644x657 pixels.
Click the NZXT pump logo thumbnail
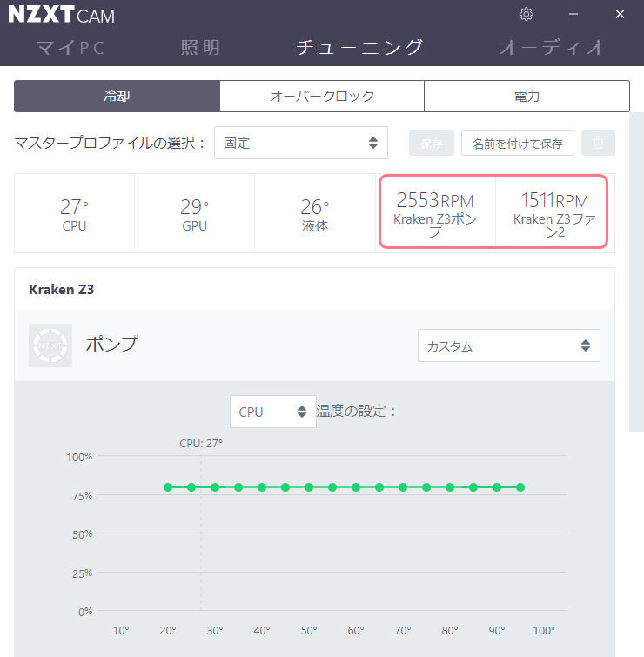click(x=50, y=345)
